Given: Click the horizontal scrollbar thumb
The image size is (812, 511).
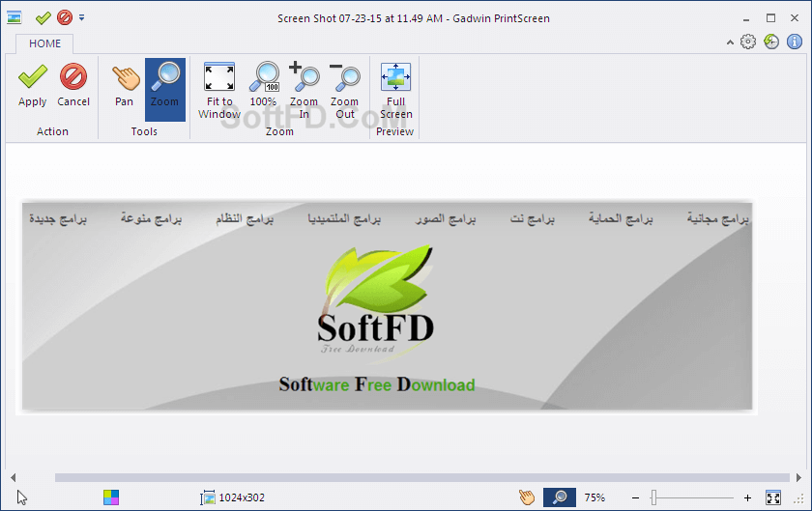Looking at the screenshot, I should point(422,477).
